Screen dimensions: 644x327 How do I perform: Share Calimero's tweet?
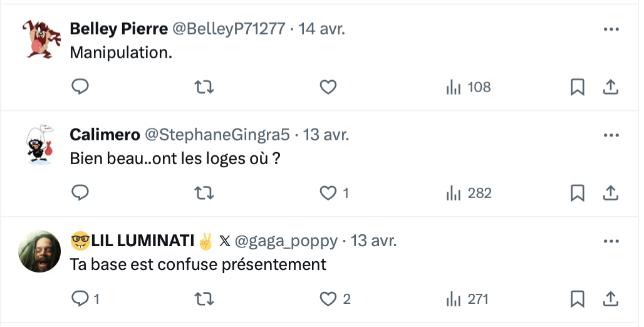[611, 193]
